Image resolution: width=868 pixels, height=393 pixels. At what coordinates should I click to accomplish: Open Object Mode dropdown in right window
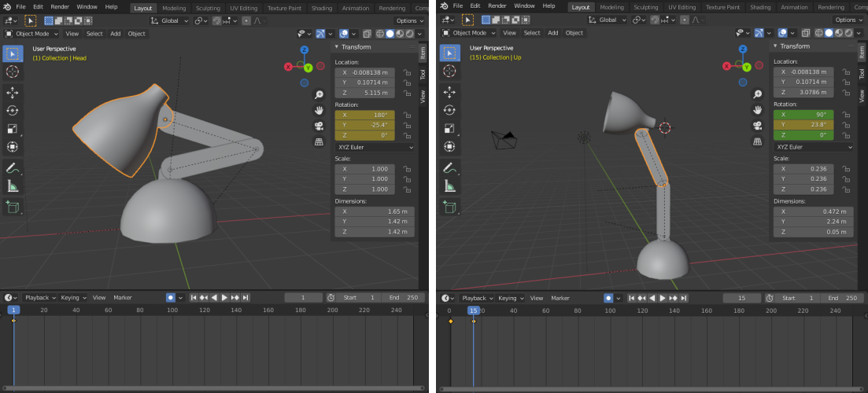[x=471, y=32]
